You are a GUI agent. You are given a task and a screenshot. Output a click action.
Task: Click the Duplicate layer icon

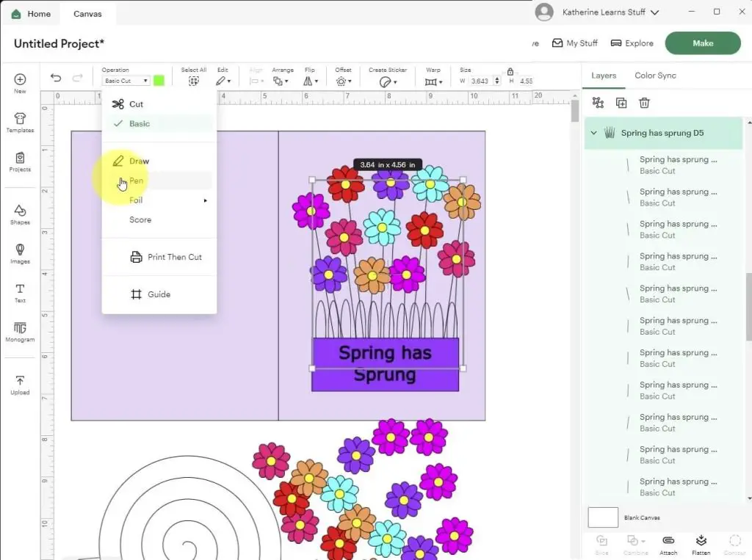621,103
